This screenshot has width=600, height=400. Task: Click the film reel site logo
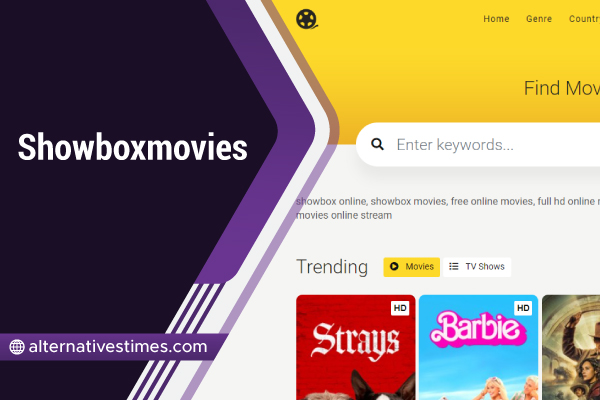(x=307, y=19)
